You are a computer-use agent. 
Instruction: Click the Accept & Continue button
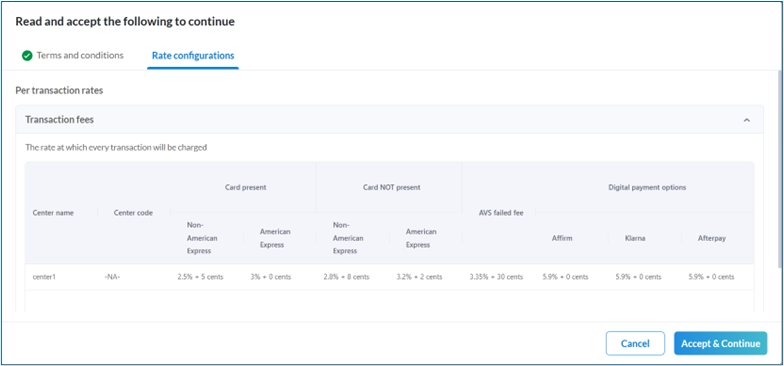point(720,344)
